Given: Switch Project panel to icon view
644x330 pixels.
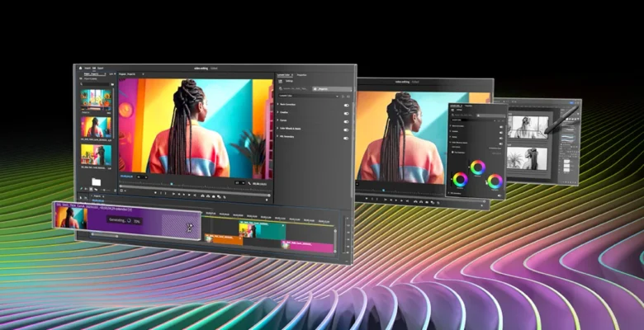Looking at the screenshot, I should pyautogui.click(x=91, y=189).
